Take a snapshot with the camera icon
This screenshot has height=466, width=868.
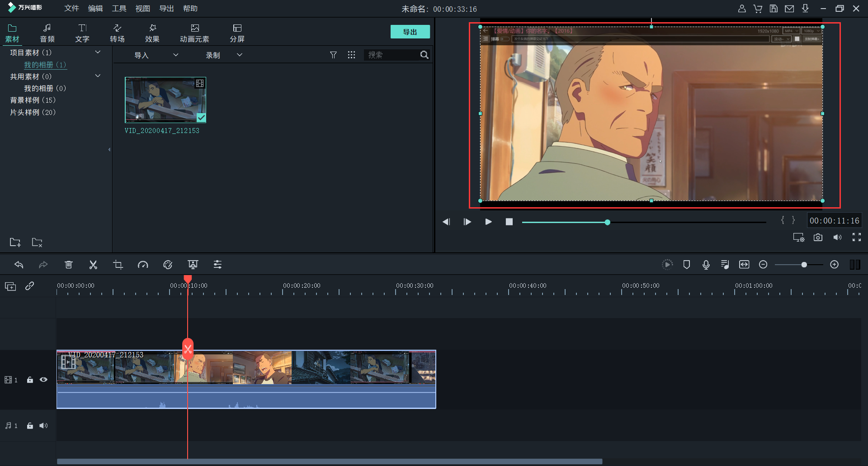coord(818,238)
